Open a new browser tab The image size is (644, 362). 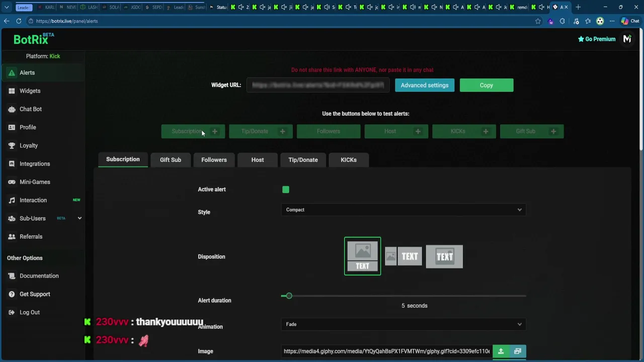(x=578, y=7)
